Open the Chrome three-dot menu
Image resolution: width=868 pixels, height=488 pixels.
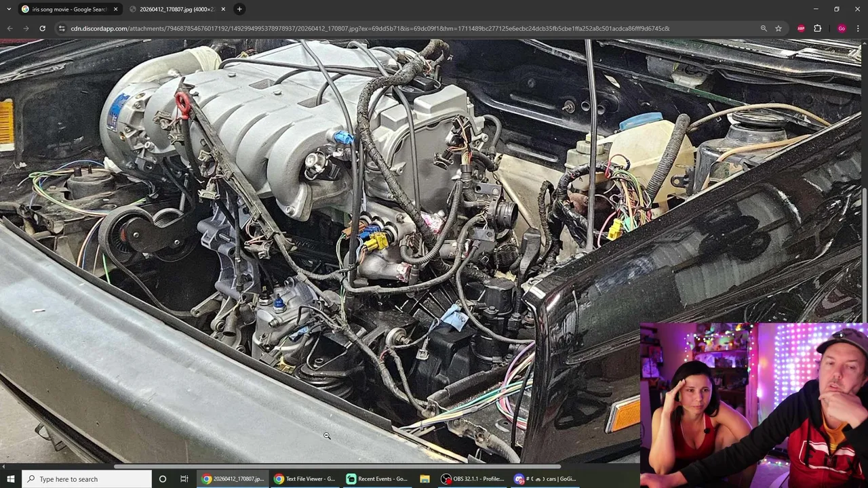click(x=858, y=28)
